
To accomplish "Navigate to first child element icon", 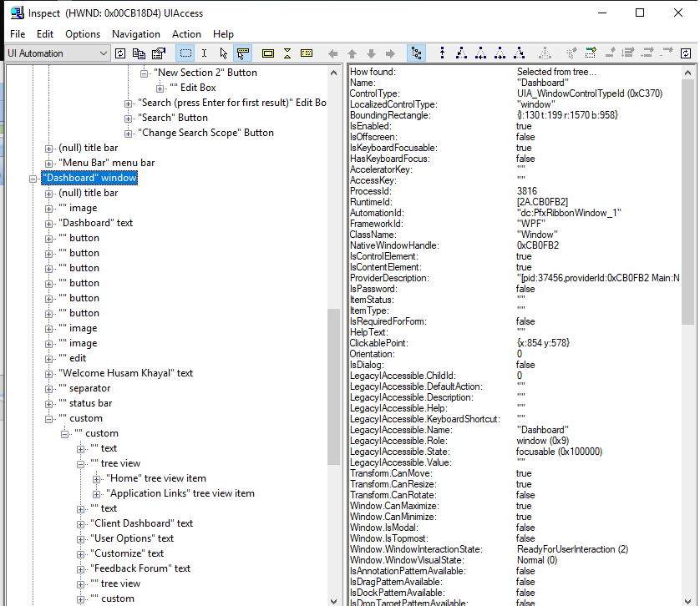I will [x=462, y=53].
